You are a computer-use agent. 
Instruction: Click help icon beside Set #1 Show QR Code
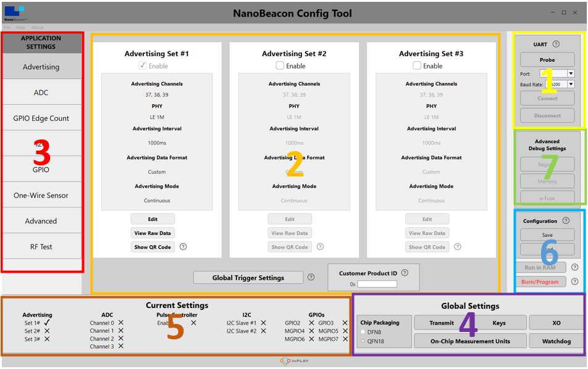pos(183,247)
